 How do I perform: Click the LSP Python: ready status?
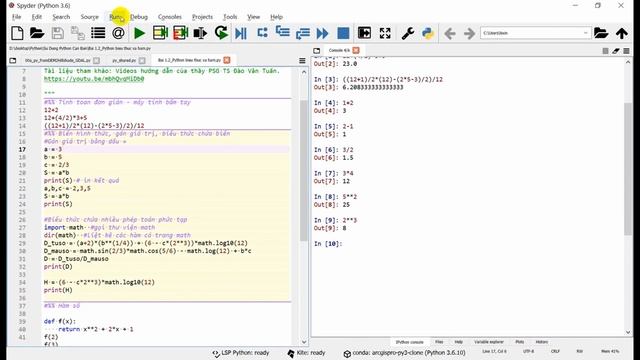pos(241,353)
